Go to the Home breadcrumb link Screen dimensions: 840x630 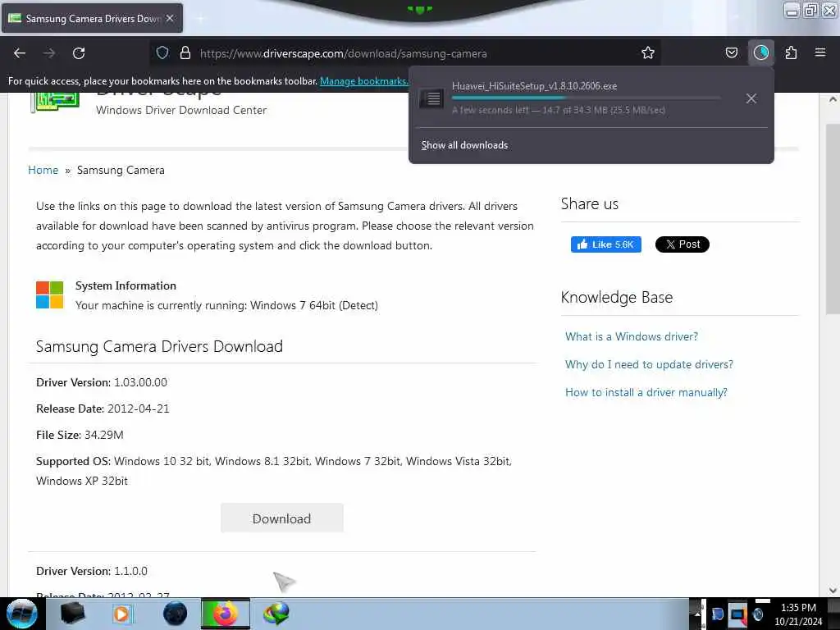(43, 170)
